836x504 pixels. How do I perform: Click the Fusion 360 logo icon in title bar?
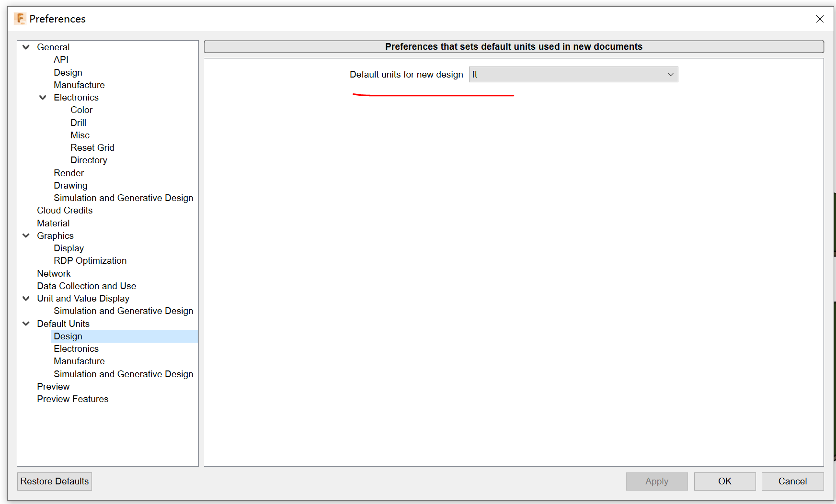(x=20, y=19)
